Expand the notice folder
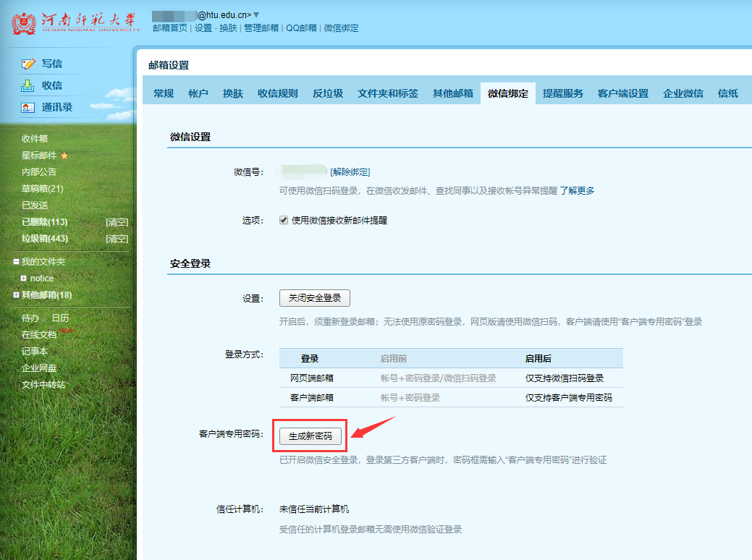The image size is (752, 560). tap(24, 279)
